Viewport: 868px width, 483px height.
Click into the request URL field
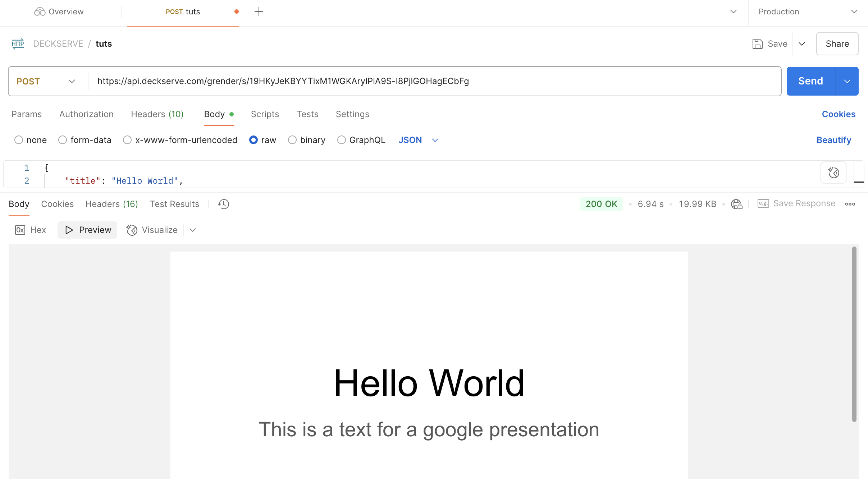(434, 81)
